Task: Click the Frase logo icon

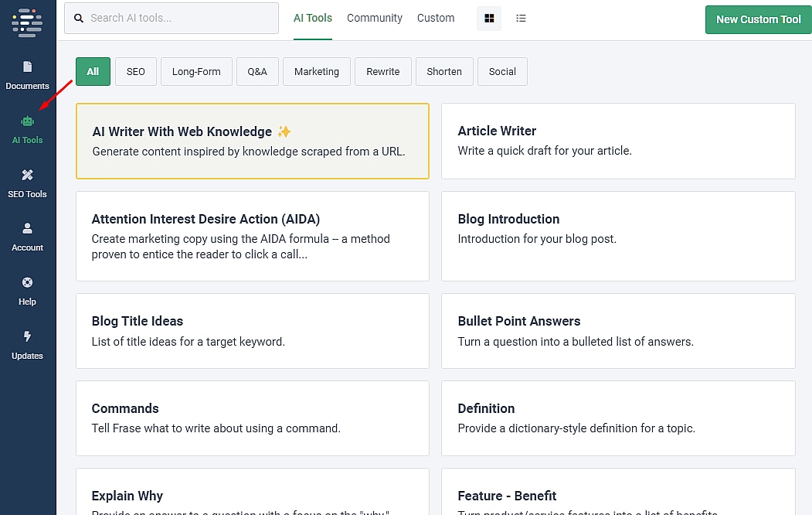Action: pos(27,22)
